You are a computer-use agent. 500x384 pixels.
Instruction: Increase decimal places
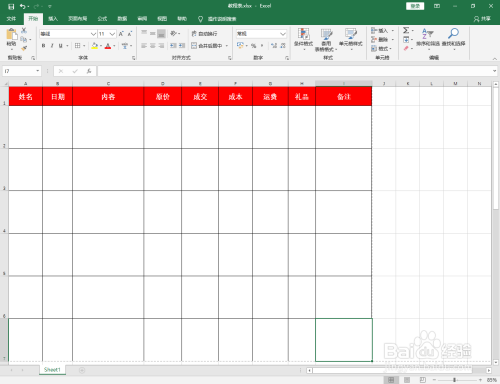click(x=274, y=45)
